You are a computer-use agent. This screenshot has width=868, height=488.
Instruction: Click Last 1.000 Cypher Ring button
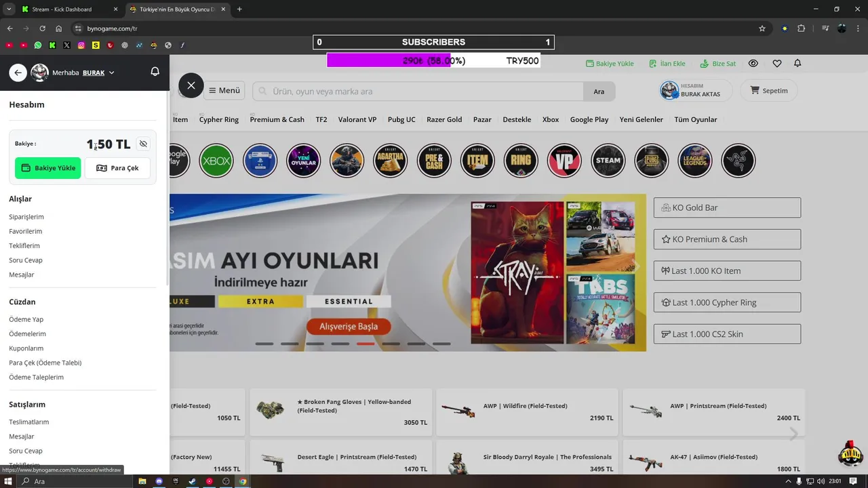pyautogui.click(x=727, y=302)
